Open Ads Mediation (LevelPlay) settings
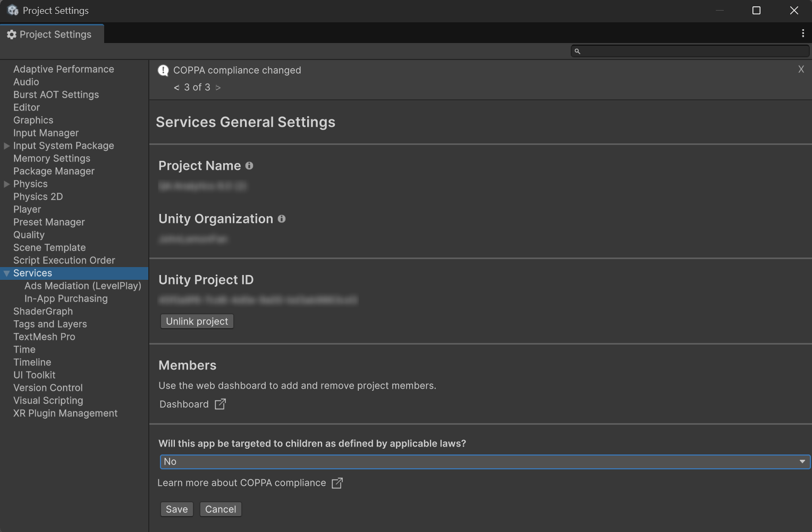 click(x=83, y=286)
